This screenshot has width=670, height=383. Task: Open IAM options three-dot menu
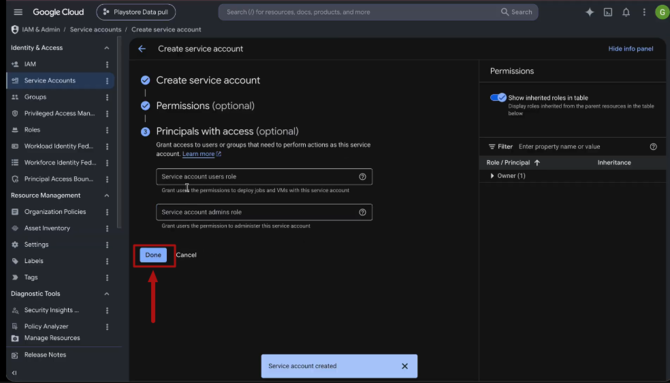click(x=107, y=65)
